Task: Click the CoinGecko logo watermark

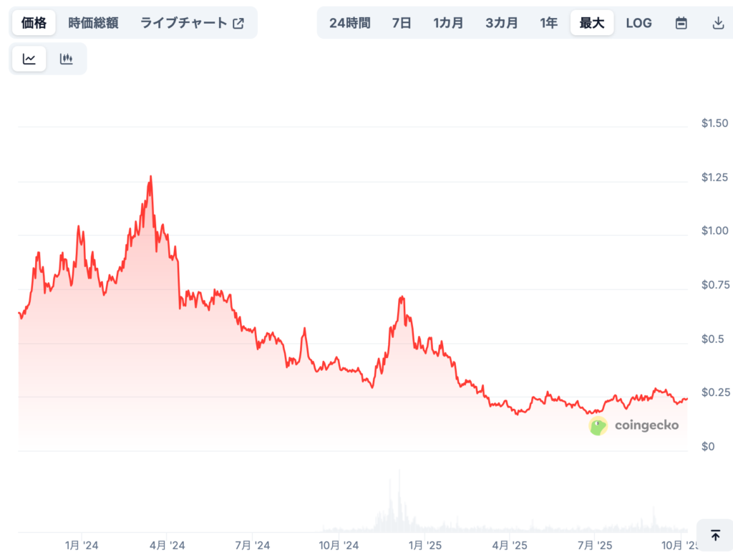Action: click(x=634, y=425)
